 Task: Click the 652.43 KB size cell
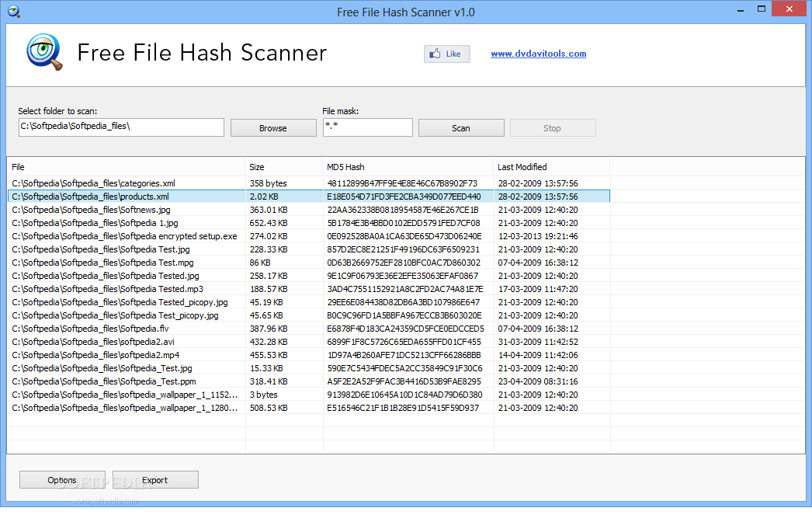click(269, 223)
